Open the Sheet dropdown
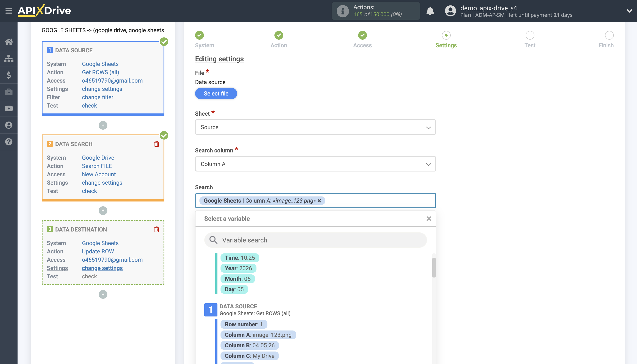This screenshot has height=364, width=637. click(315, 127)
